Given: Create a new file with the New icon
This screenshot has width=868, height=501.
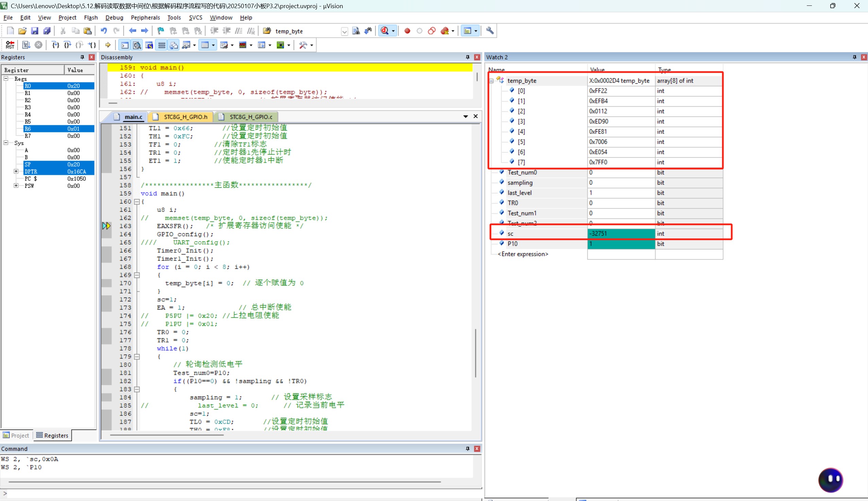Looking at the screenshot, I should pyautogui.click(x=10, y=31).
